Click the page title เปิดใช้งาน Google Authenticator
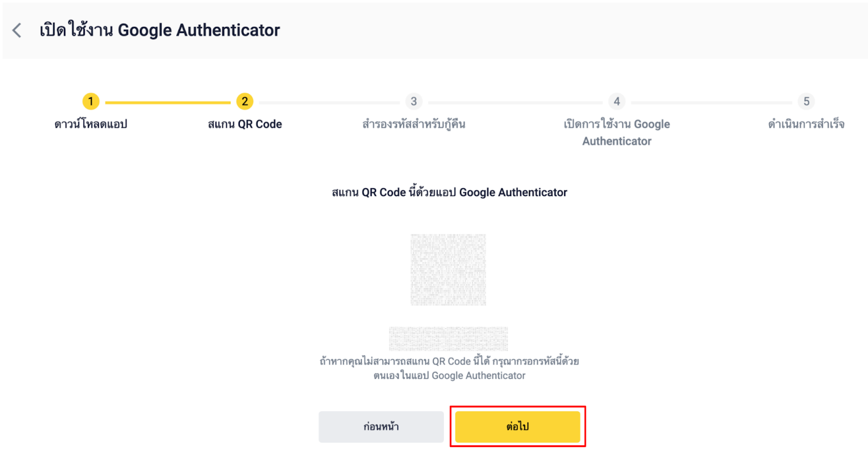868x460 pixels. click(159, 30)
